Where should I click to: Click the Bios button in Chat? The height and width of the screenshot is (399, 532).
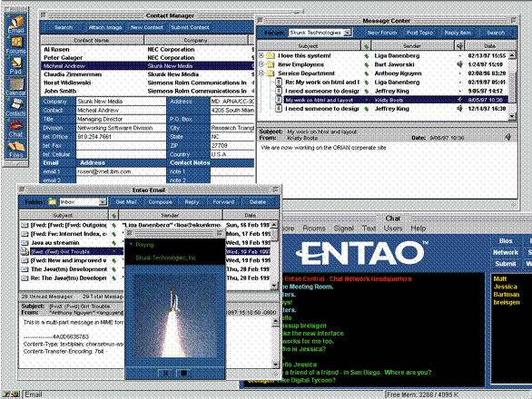tap(506, 240)
